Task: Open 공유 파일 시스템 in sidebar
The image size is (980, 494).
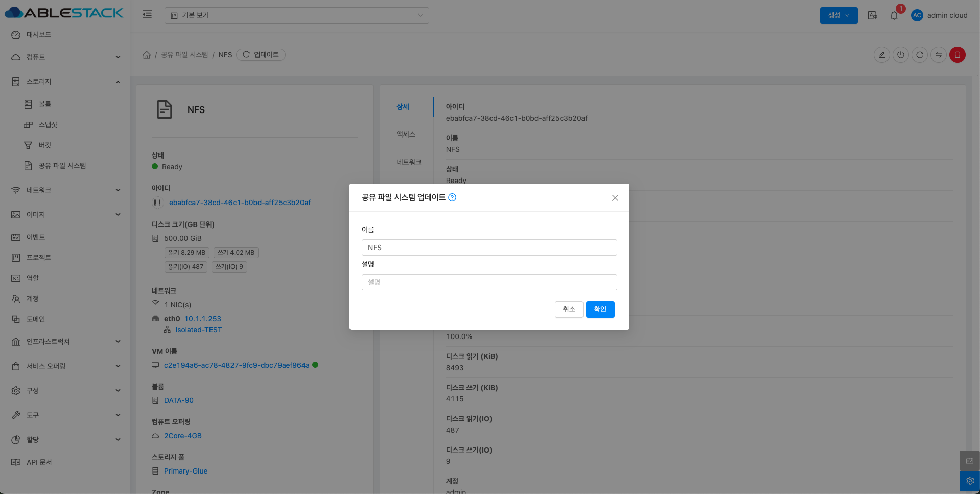Action: [x=62, y=166]
